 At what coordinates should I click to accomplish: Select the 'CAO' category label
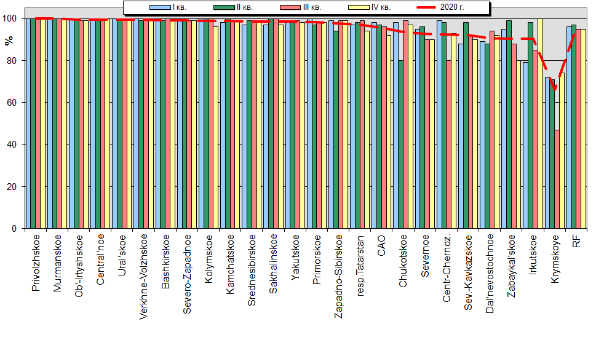point(381,245)
